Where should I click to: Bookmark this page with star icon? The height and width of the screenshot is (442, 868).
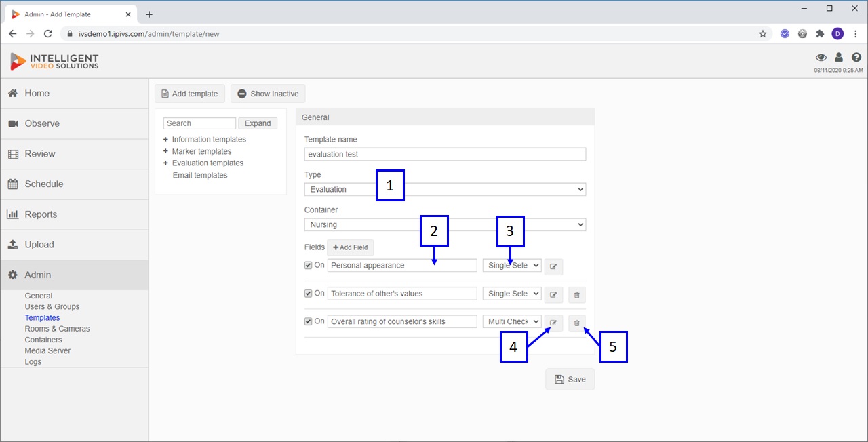pyautogui.click(x=763, y=33)
